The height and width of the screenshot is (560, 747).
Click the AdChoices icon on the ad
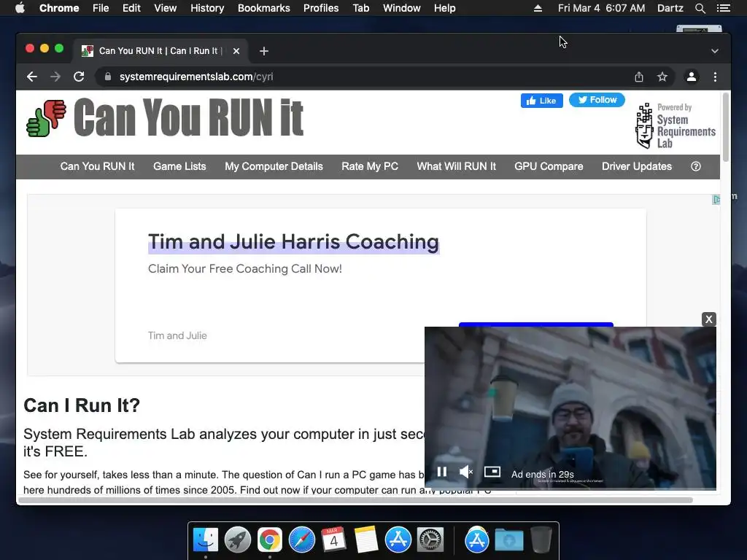click(x=716, y=200)
